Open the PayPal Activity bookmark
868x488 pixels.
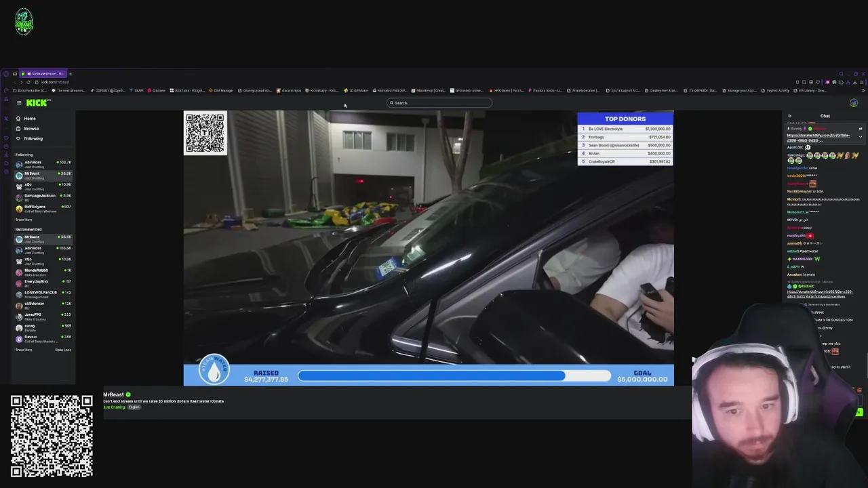[773, 91]
